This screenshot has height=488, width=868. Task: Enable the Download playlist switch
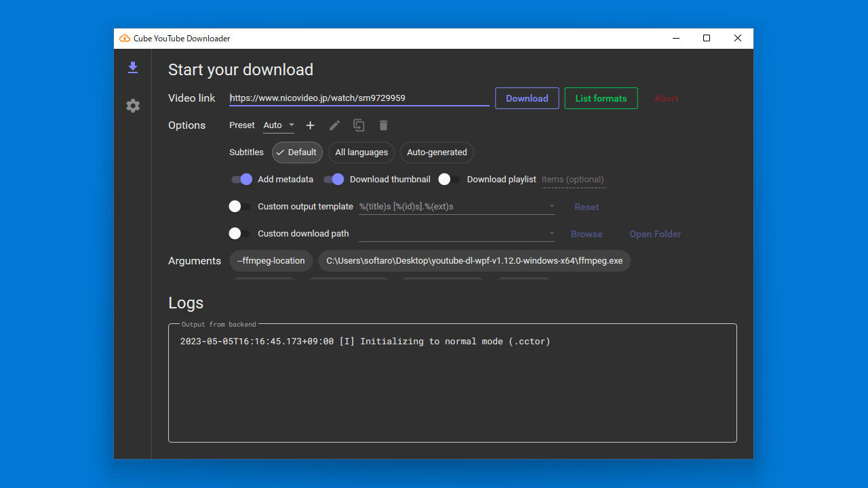449,180
